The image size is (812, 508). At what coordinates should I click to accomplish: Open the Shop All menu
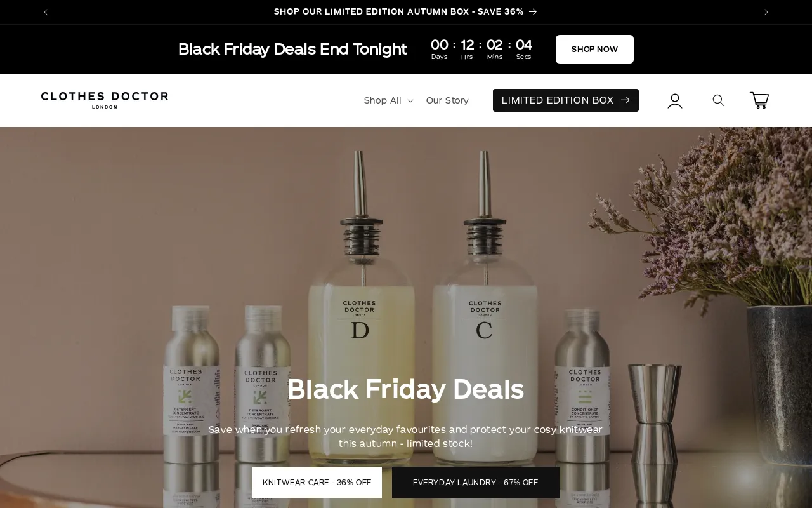point(388,100)
